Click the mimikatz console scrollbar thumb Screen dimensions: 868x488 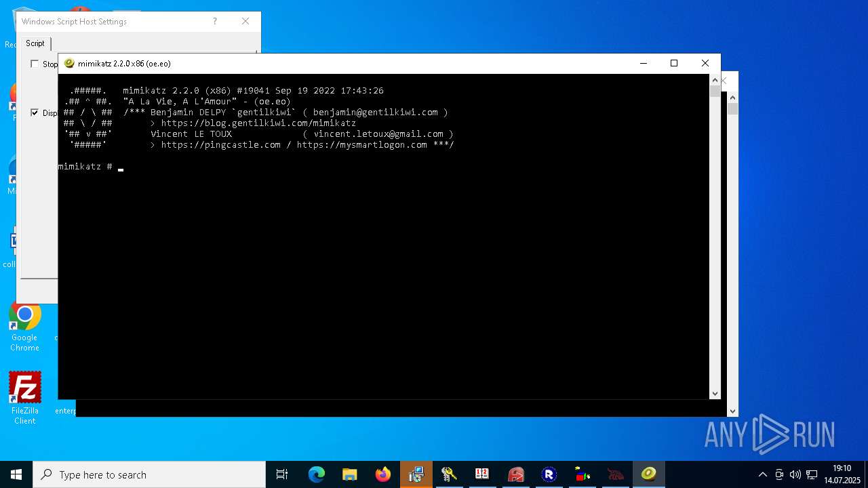point(715,91)
